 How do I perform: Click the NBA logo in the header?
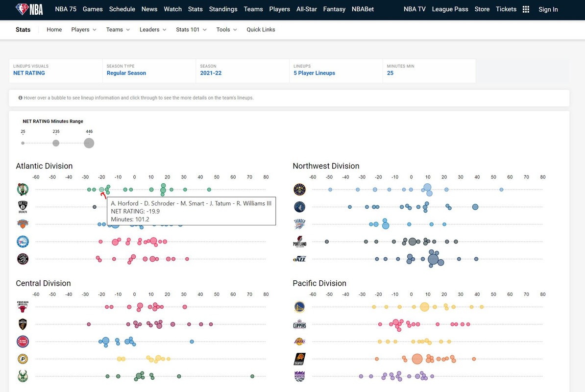(29, 9)
